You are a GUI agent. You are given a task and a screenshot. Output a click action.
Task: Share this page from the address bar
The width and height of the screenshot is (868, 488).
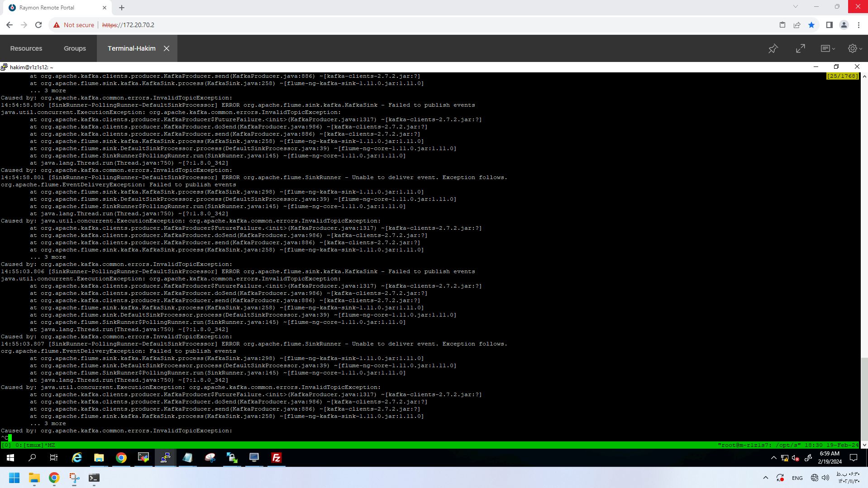[797, 25]
